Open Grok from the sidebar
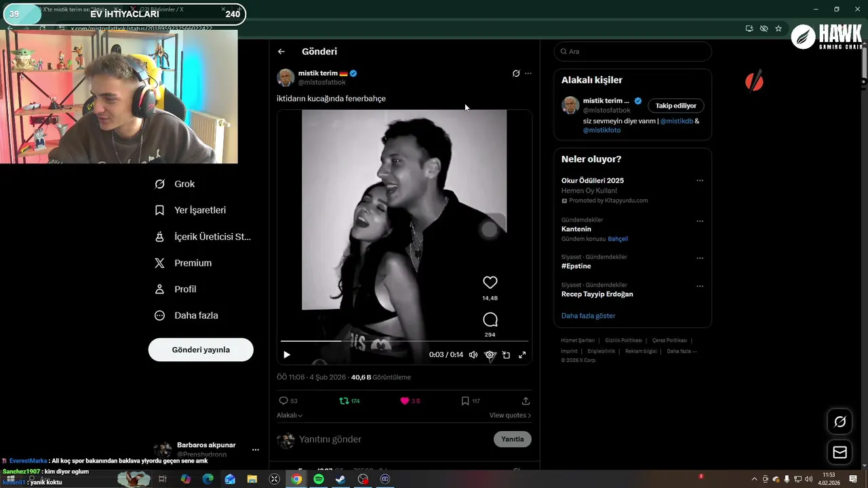Image resolution: width=868 pixels, height=488 pixels. pyautogui.click(x=175, y=184)
